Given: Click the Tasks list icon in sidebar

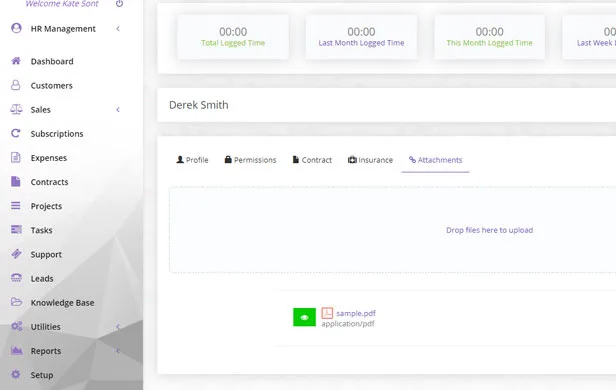Looking at the screenshot, I should [16, 229].
